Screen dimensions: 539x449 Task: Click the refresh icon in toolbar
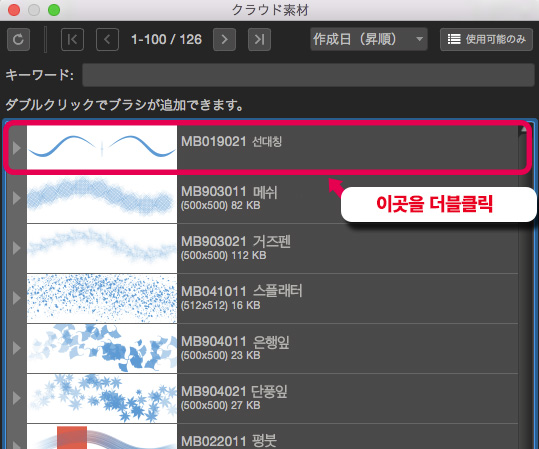pyautogui.click(x=18, y=40)
